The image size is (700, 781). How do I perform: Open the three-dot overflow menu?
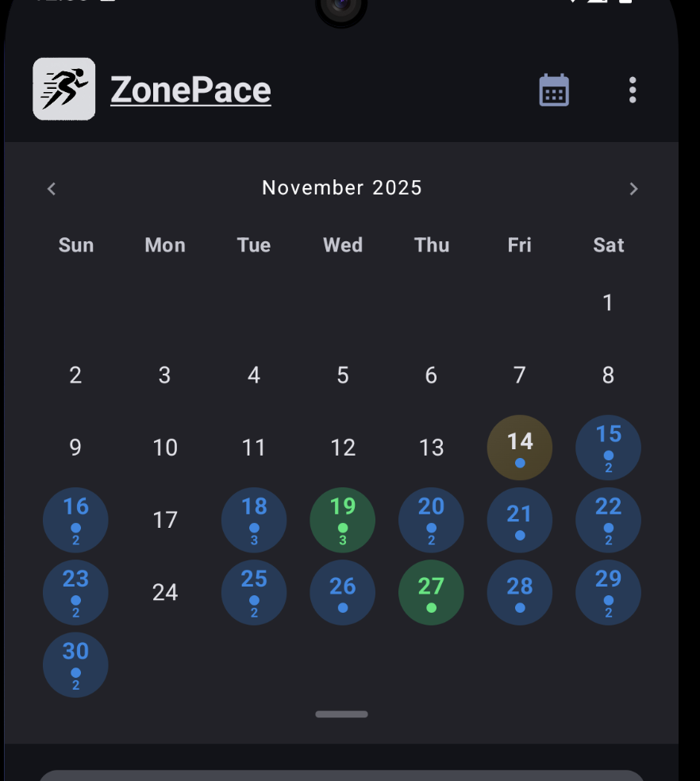pyautogui.click(x=633, y=90)
